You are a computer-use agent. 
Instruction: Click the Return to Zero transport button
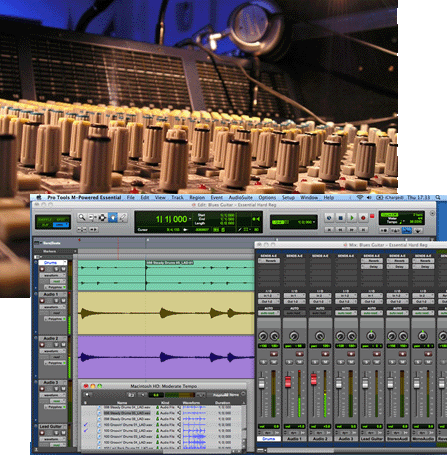pyautogui.click(x=329, y=230)
